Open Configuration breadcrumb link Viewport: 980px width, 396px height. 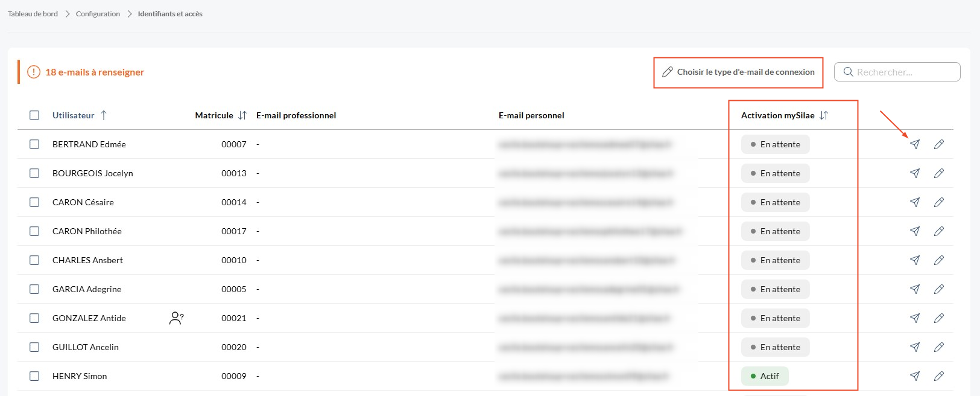click(x=98, y=14)
